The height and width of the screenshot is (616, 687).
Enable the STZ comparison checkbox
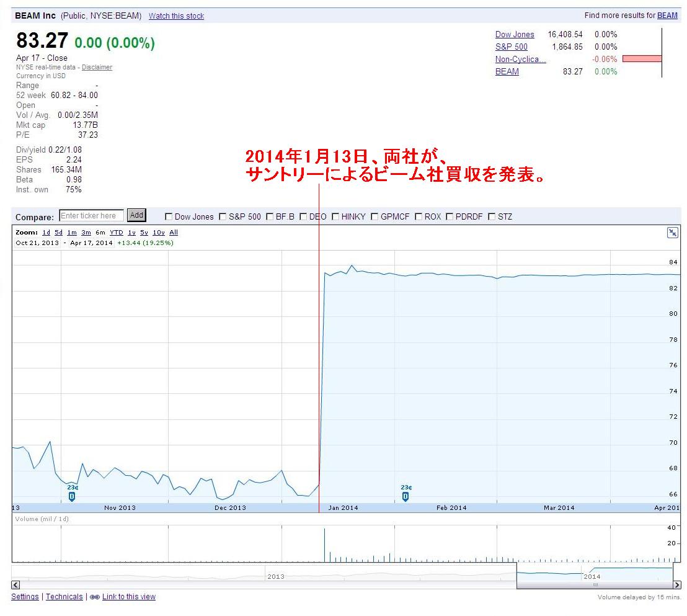pyautogui.click(x=492, y=216)
